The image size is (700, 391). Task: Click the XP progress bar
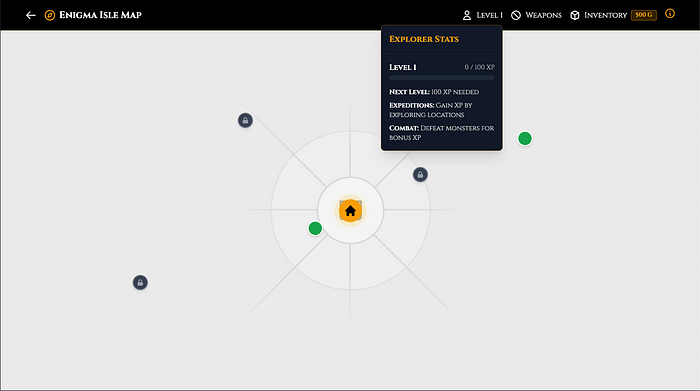pyautogui.click(x=442, y=78)
